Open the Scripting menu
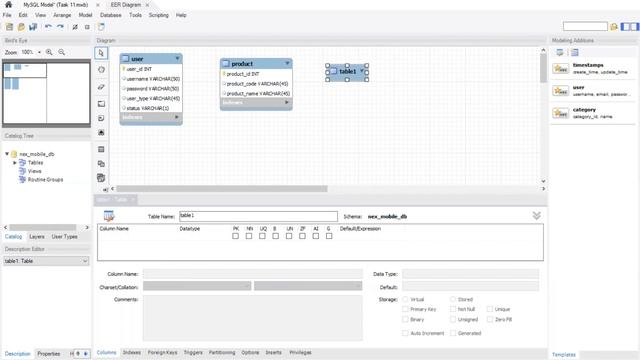The width and height of the screenshot is (640, 360). pyautogui.click(x=158, y=15)
